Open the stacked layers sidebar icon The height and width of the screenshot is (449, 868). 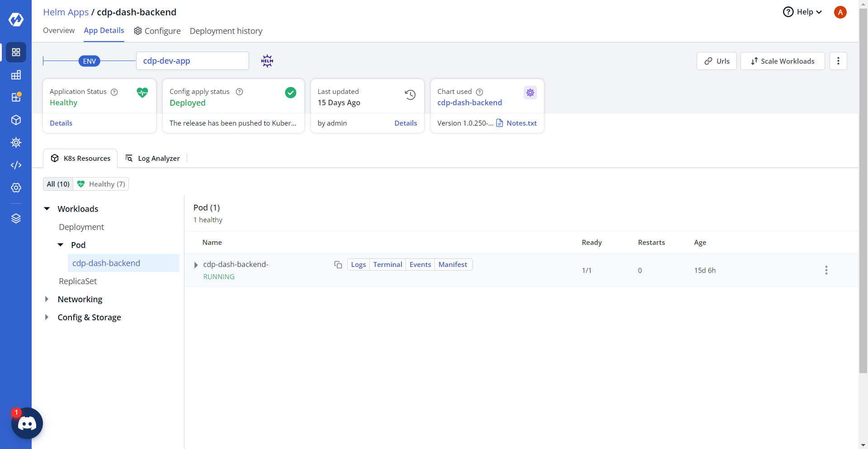[16, 219]
